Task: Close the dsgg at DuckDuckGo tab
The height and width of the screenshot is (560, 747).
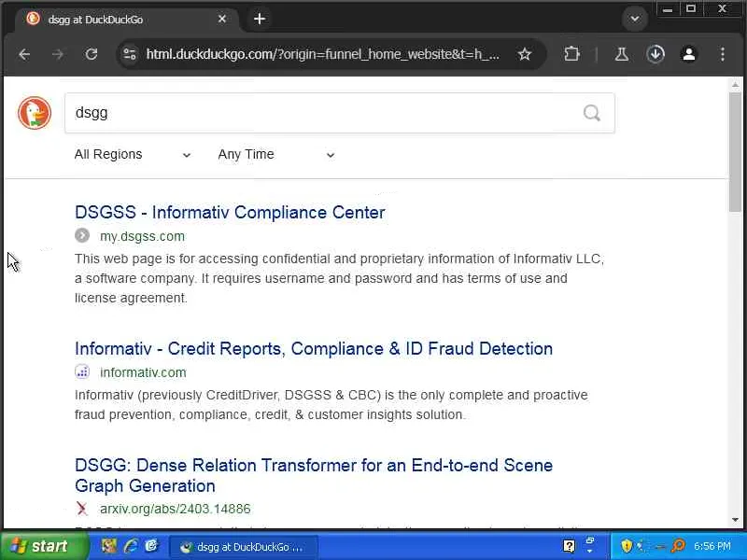Action: point(222,19)
